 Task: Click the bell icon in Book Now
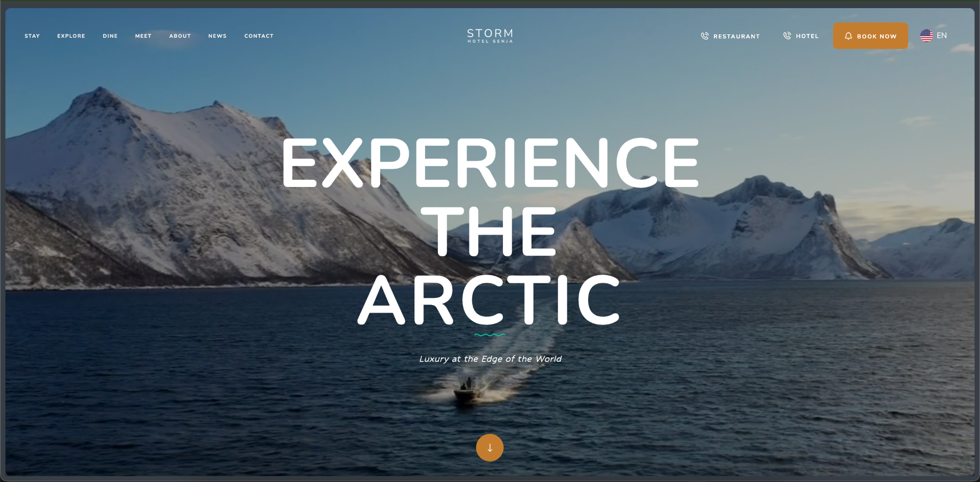[848, 36]
